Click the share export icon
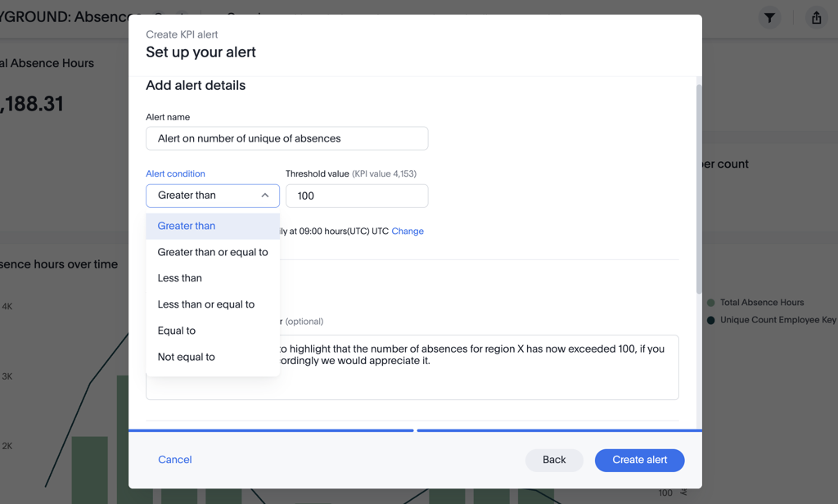838x504 pixels. [x=816, y=18]
